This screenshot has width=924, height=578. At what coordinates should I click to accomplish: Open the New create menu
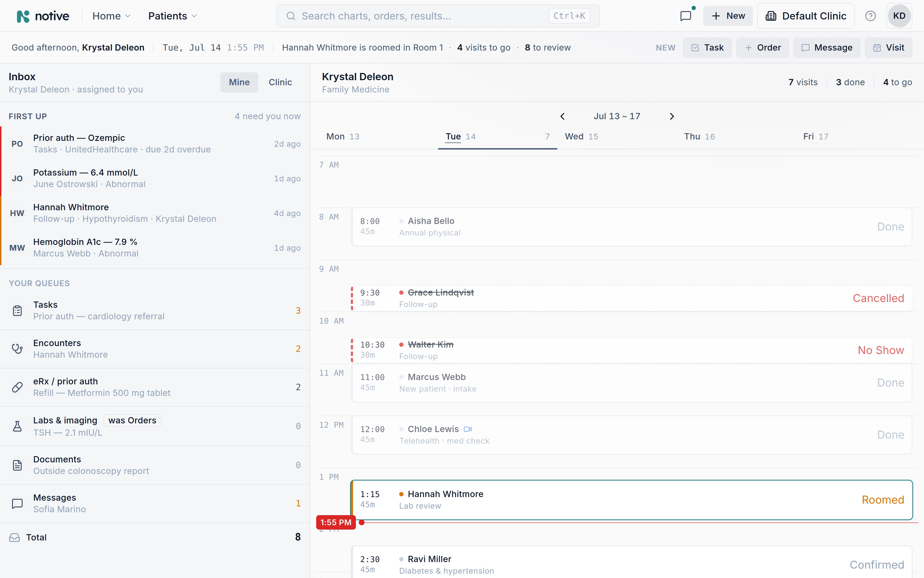pos(728,16)
